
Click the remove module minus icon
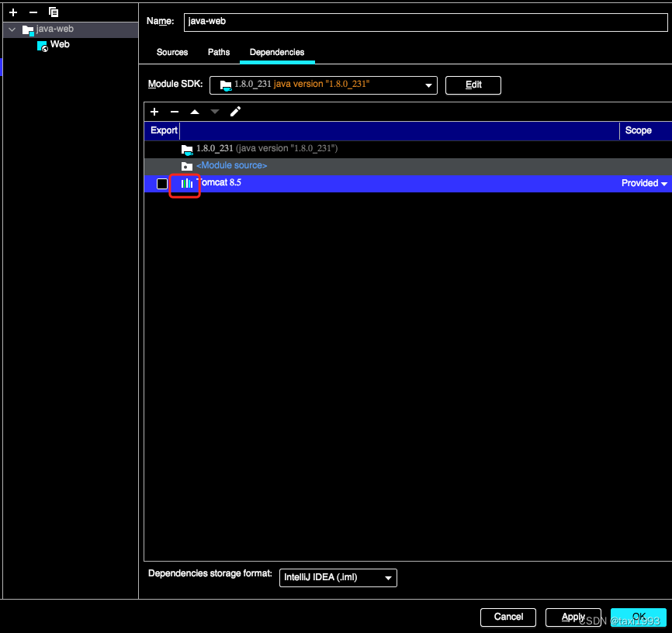coord(32,12)
